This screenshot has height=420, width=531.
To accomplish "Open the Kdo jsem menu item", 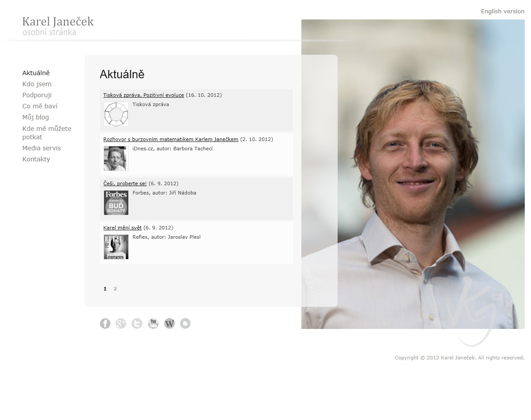I will pos(37,84).
